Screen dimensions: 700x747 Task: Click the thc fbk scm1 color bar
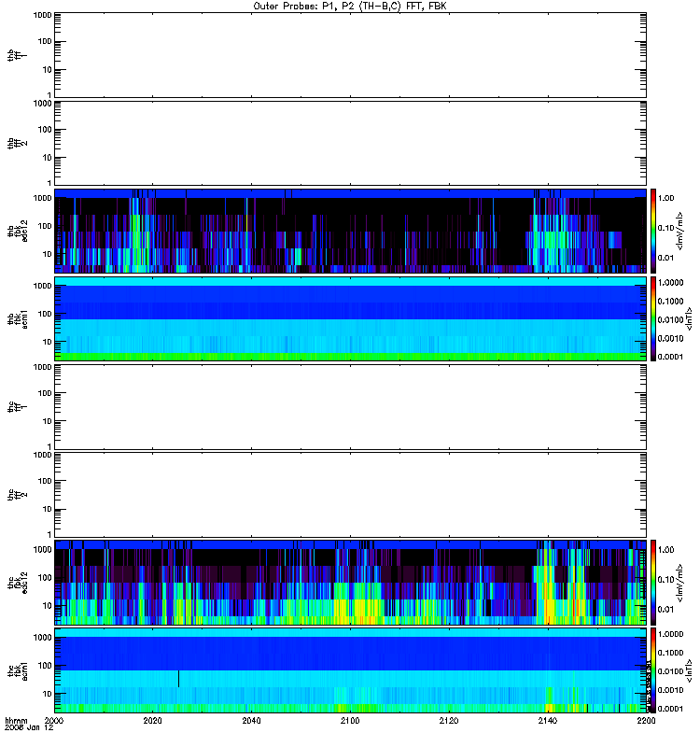coord(653,670)
